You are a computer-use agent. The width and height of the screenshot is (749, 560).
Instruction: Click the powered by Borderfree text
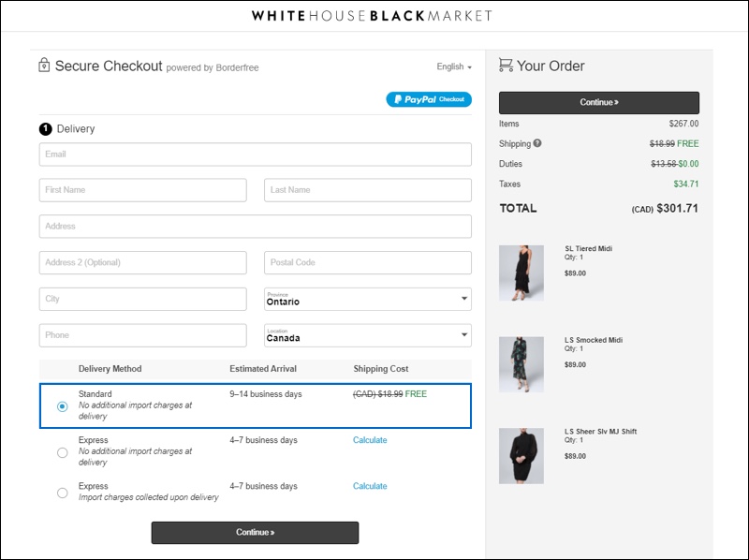(213, 67)
